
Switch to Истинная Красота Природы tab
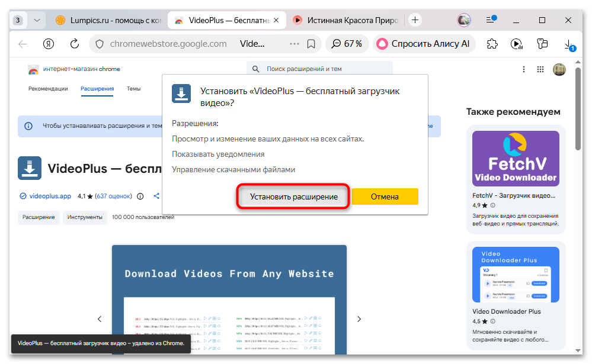tap(345, 20)
